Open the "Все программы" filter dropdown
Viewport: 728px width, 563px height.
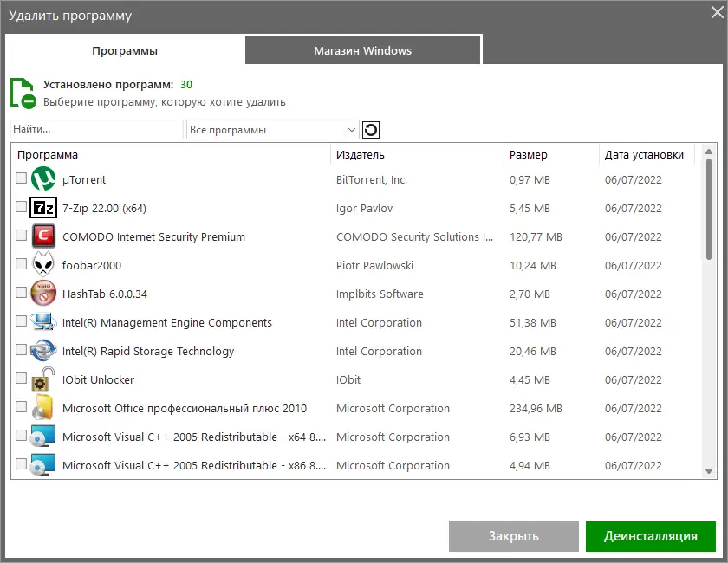point(272,130)
